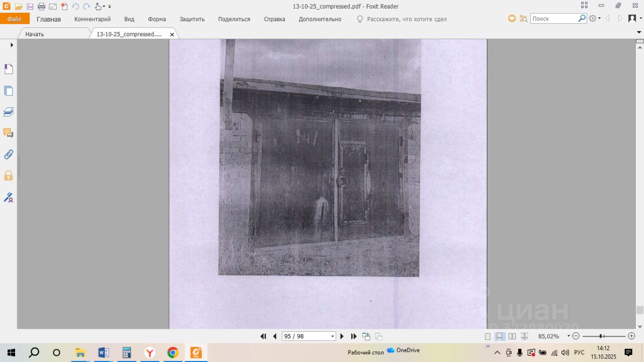Save the document with the floppy icon
Image resolution: width=644 pixels, height=362 pixels.
30,7
